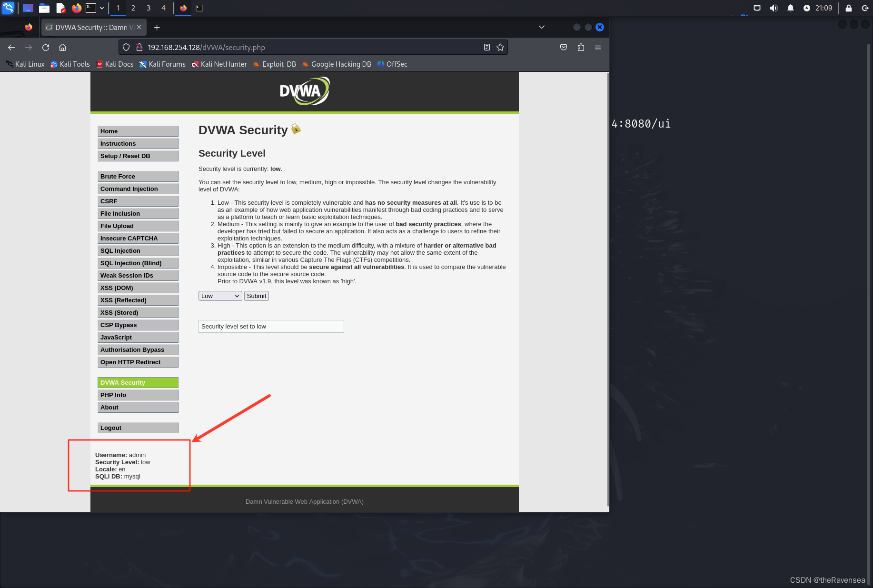Close the DVWA Security tab
This screenshot has width=873, height=588.
coord(139,28)
